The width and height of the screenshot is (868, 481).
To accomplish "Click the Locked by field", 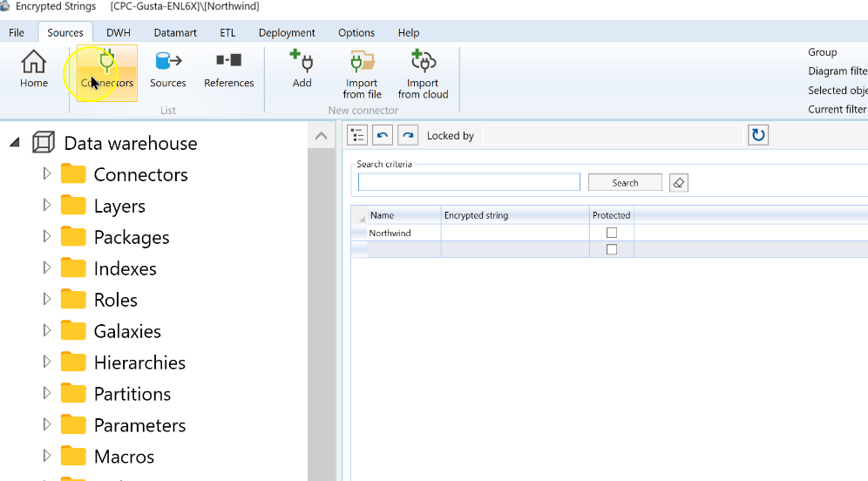I will (x=613, y=135).
